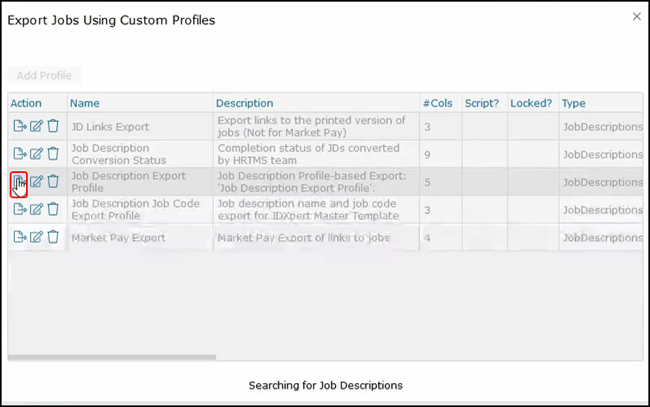650x407 pixels.
Task: Export using Job Description Conversion Status profile
Action: point(19,153)
